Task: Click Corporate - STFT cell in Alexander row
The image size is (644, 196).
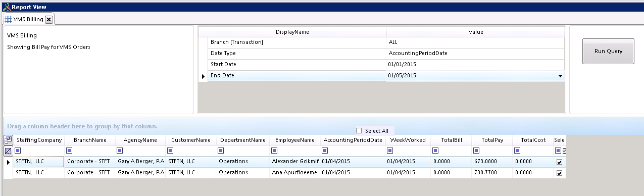Action: pyautogui.click(x=90, y=162)
